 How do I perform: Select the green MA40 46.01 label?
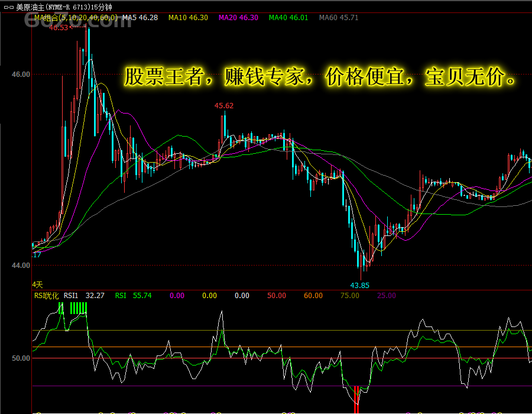[x=288, y=18]
